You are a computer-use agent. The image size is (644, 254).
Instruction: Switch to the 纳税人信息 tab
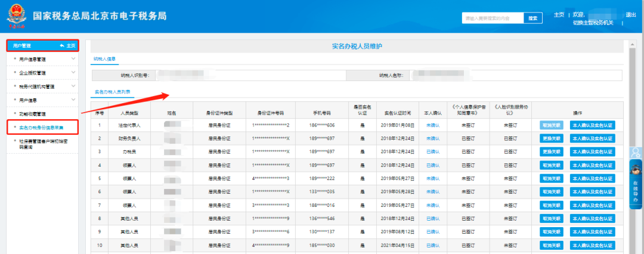(104, 59)
